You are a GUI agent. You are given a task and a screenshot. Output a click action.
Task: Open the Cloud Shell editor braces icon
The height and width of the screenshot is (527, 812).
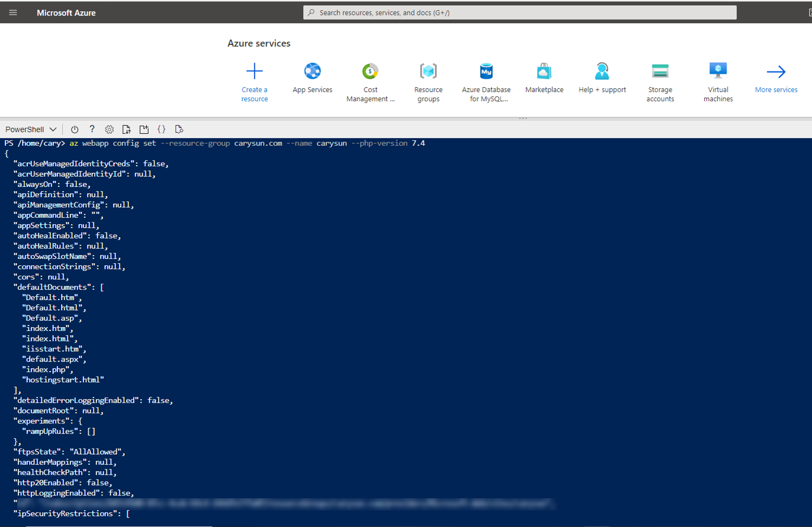(162, 129)
